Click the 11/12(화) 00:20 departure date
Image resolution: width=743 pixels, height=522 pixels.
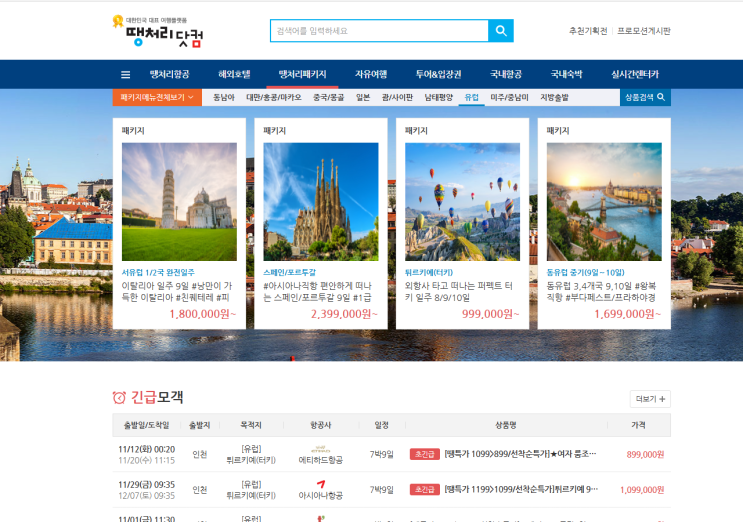pos(146,449)
